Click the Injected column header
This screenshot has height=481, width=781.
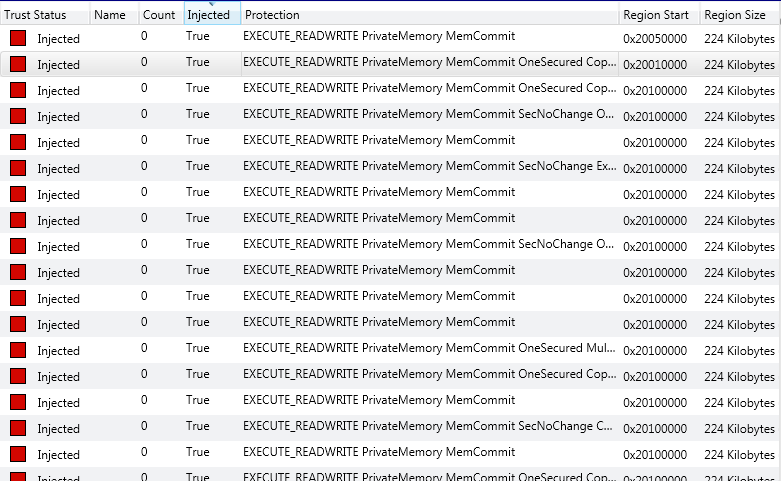[x=212, y=15]
